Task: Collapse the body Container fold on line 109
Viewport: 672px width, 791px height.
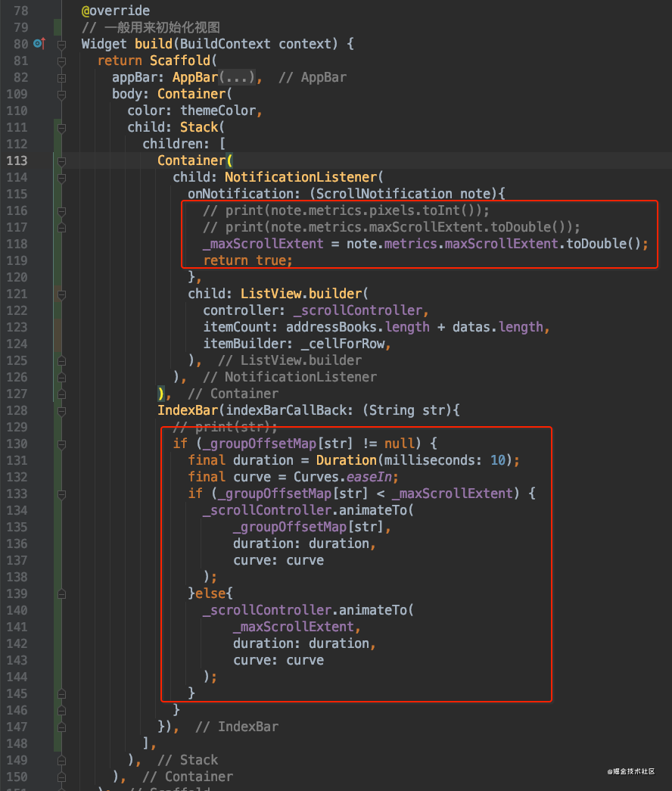Action: (61, 95)
